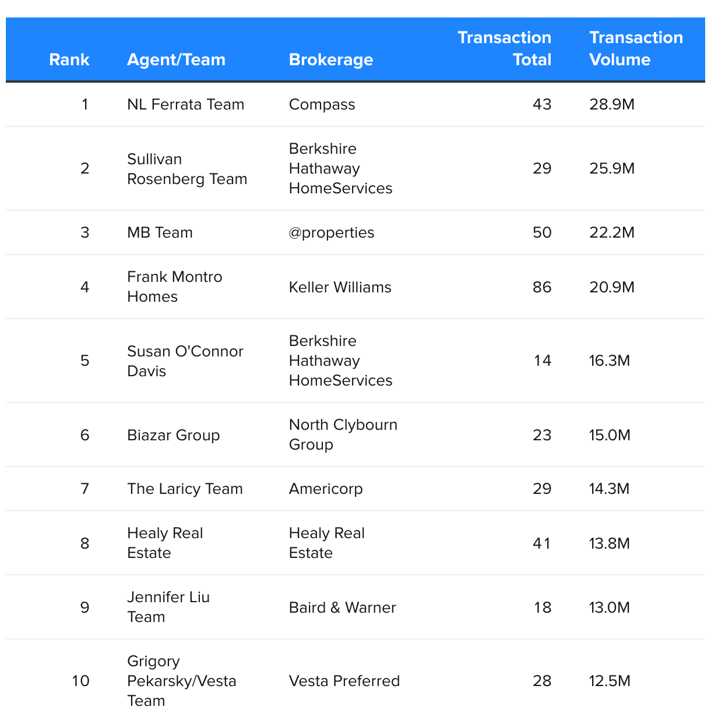Screen dimensions: 711x728
Task: Click the Compass brokerage cell
Action: [x=322, y=104]
